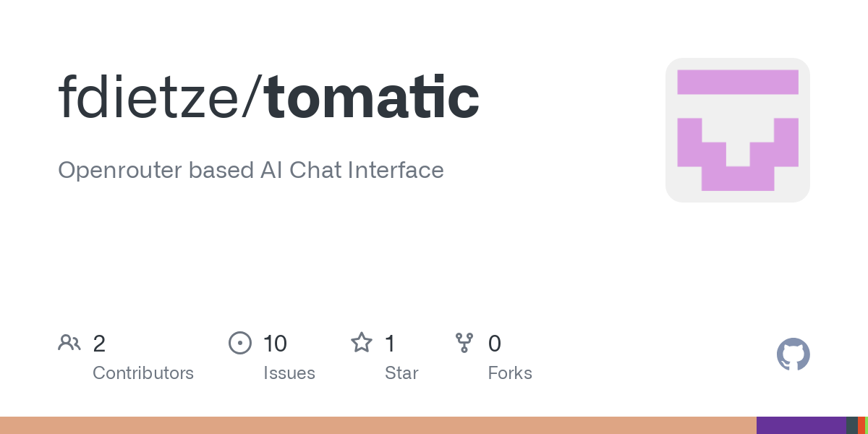
Task: Click the contributors count 2
Action: coord(99,344)
